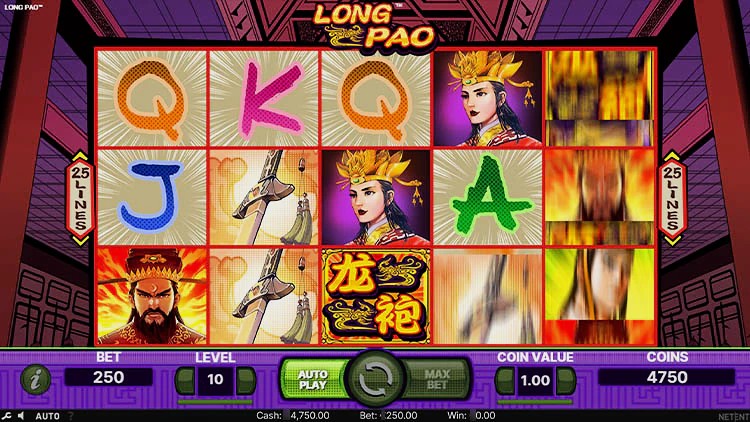Click the Coins balance display

point(667,377)
